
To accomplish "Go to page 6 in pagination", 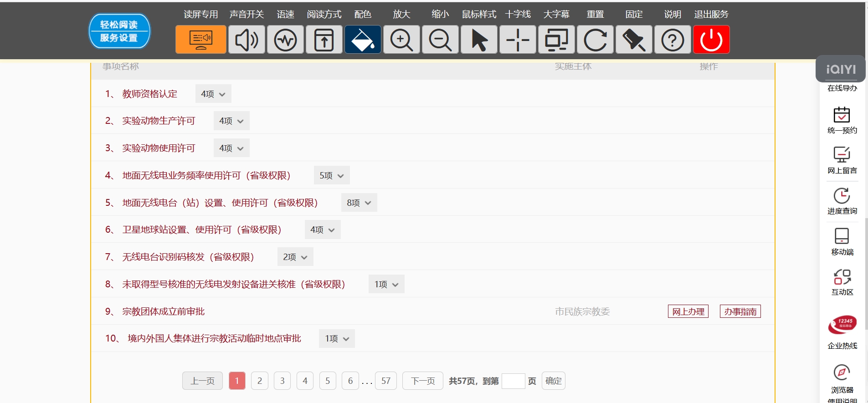I will coord(350,381).
